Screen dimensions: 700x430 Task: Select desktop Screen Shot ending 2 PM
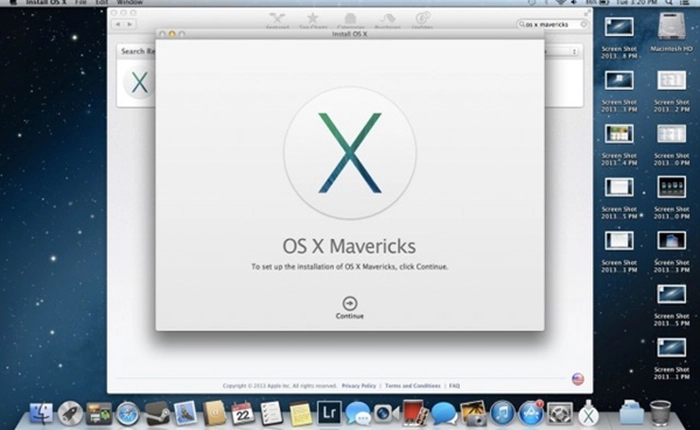(671, 92)
